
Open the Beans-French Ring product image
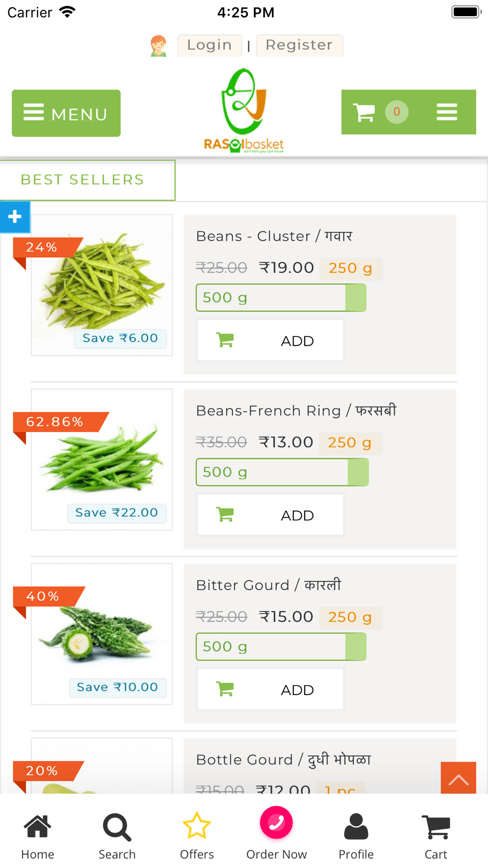(102, 459)
